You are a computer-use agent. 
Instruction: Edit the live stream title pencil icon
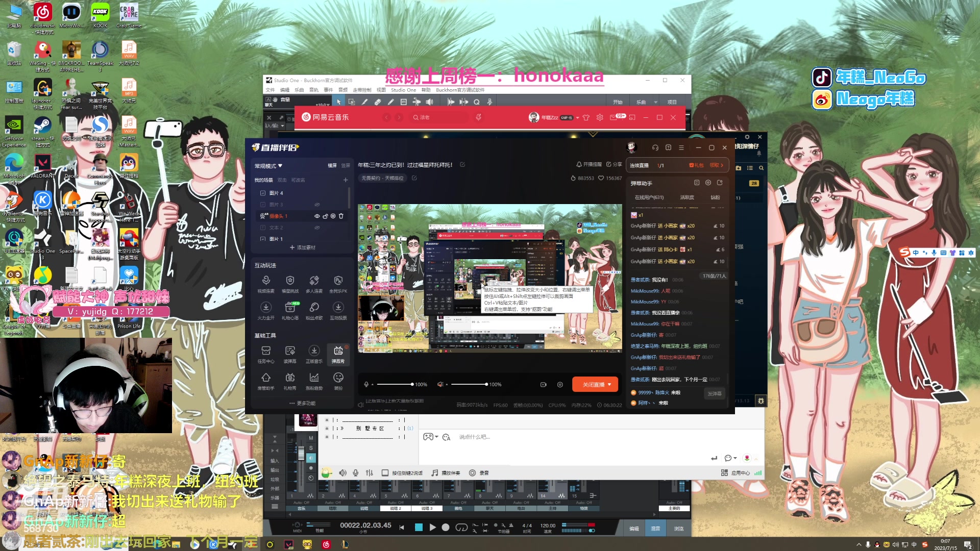(462, 164)
